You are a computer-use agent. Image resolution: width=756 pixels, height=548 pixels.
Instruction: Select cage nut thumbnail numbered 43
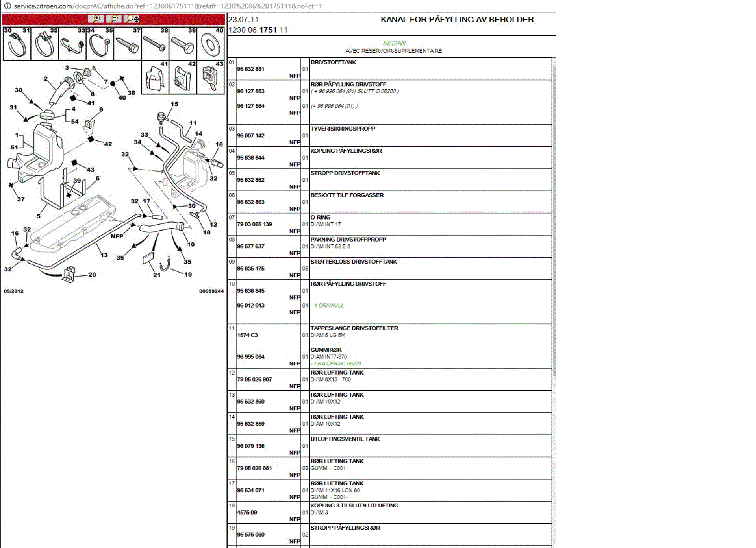(211, 77)
